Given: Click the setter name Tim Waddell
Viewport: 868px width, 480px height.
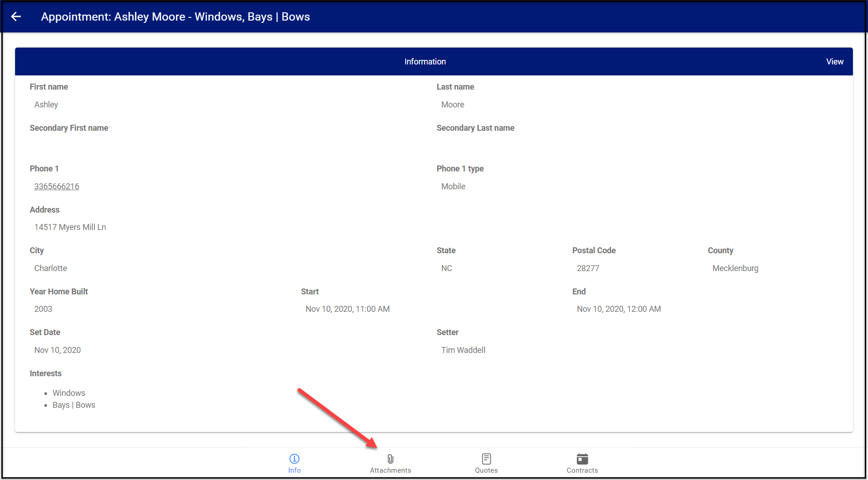Looking at the screenshot, I should pyautogui.click(x=463, y=350).
